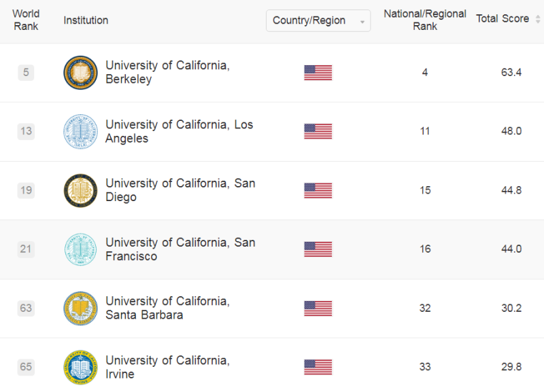Image resolution: width=544 pixels, height=392 pixels.
Task: Open University of California, Berkeley link
Action: point(167,72)
